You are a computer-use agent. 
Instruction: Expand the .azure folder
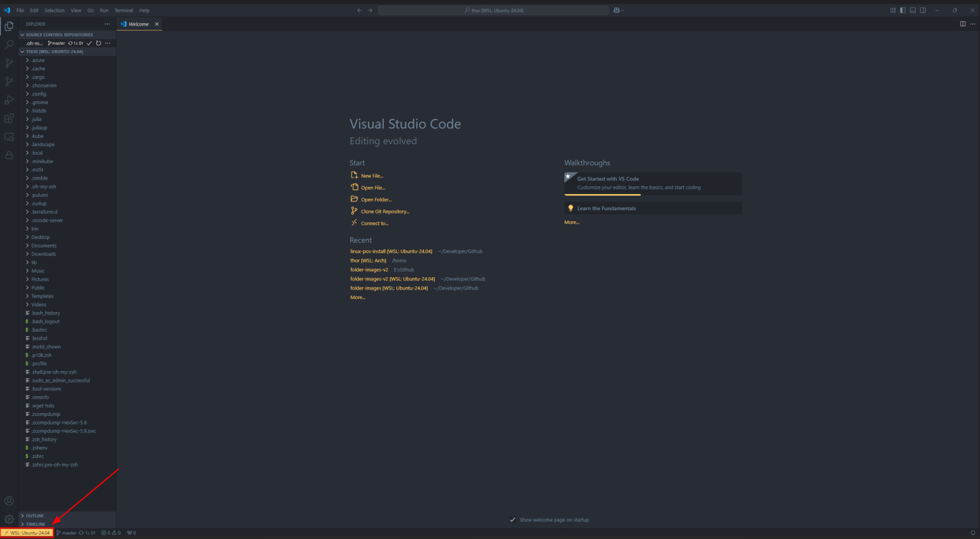[67, 61]
